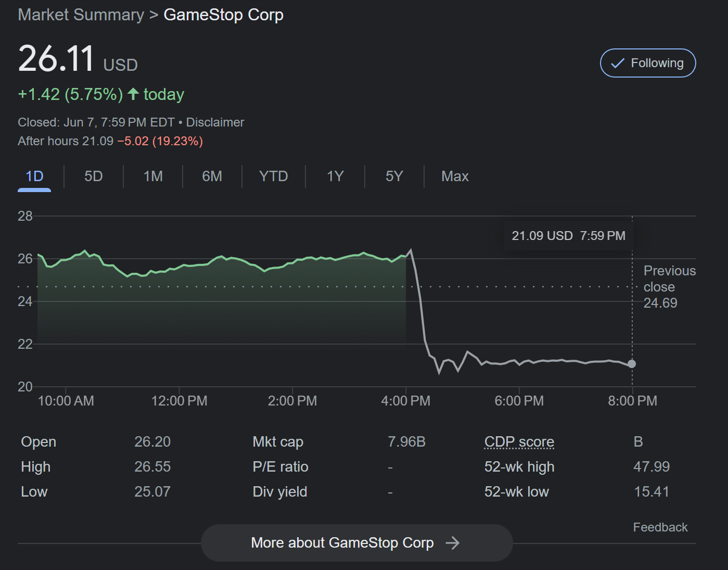Screen dimensions: 728x570
Task: Click the 4:00 PM axis label
Action: tap(406, 401)
